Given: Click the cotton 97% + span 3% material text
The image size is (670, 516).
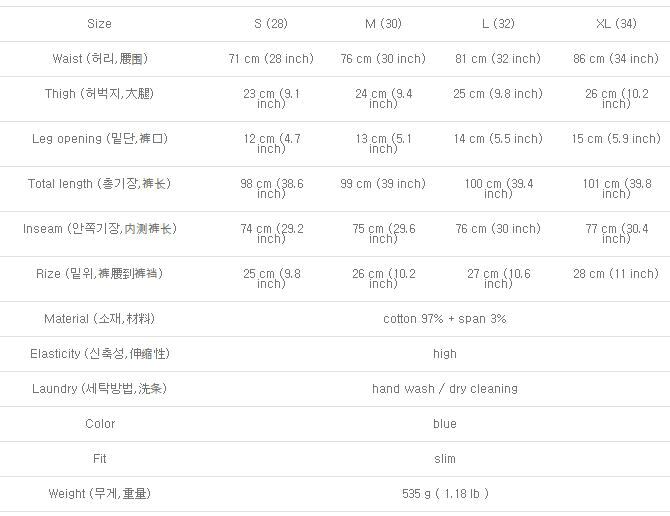Looking at the screenshot, I should tap(445, 319).
